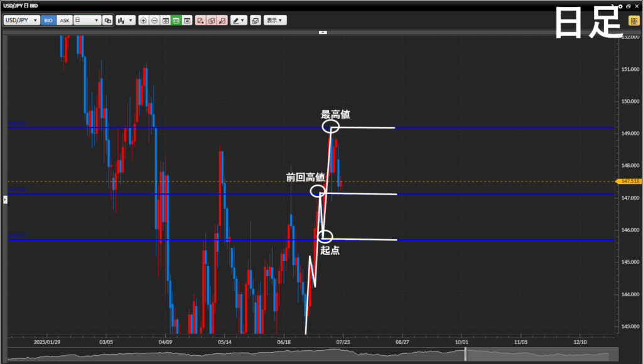Click the 12/10 date axis label
The image size is (643, 364).
click(x=580, y=342)
